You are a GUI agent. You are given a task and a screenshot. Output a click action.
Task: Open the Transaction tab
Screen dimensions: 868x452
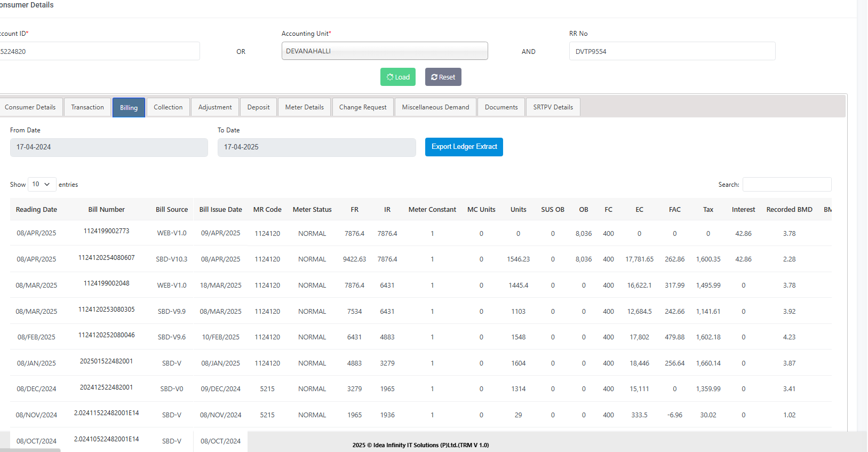87,107
